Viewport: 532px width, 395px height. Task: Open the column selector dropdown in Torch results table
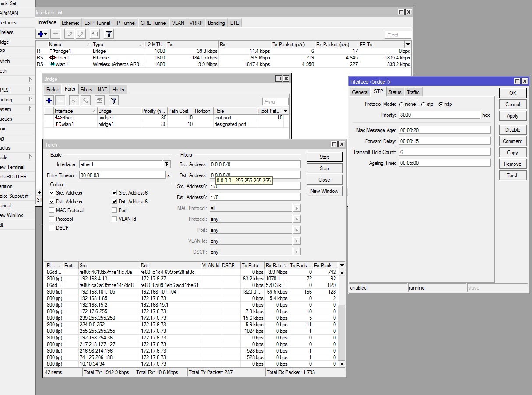(x=342, y=266)
